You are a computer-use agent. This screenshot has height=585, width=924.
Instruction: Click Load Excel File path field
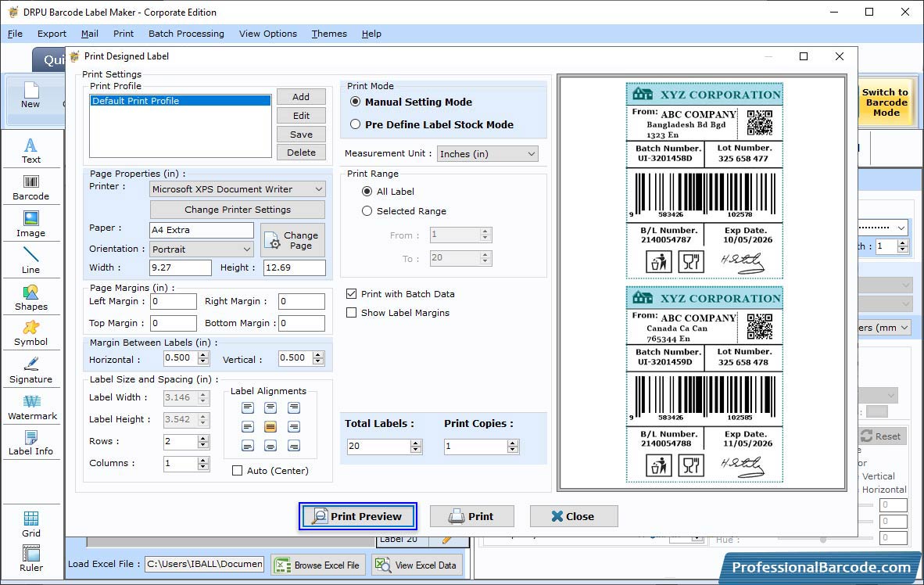click(205, 565)
